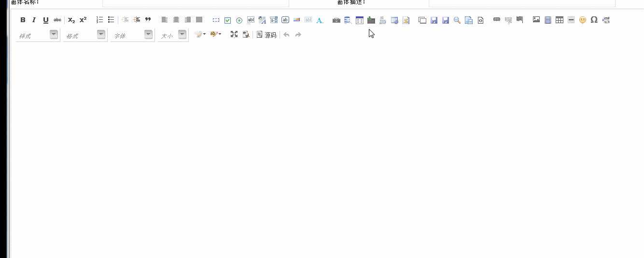This screenshot has height=258, width=644.
Task: Justify the text
Action: 199,20
